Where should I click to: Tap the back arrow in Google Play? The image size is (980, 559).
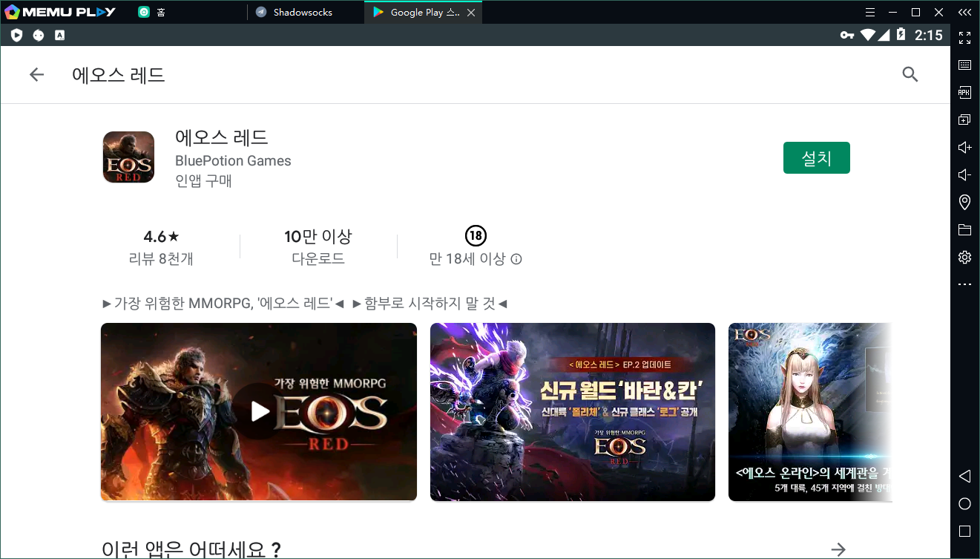[x=36, y=74]
